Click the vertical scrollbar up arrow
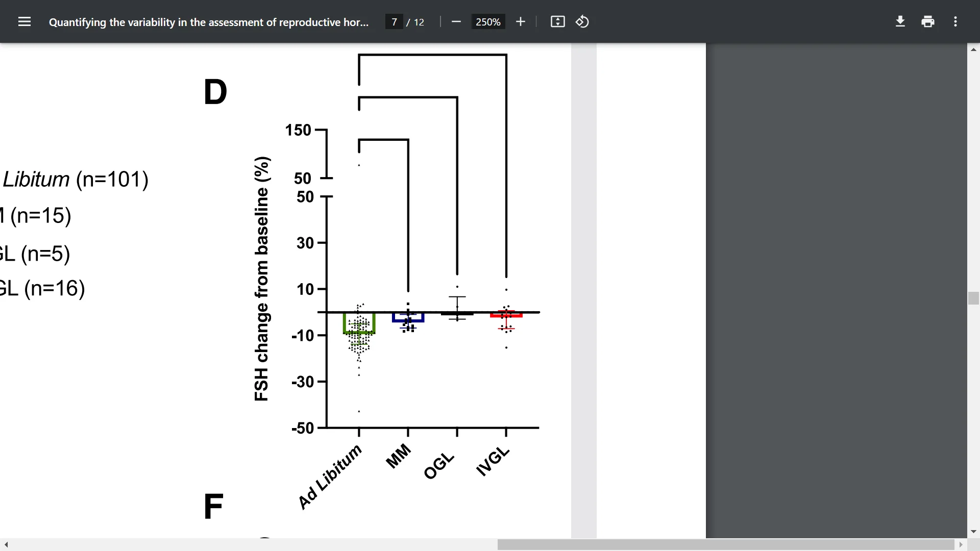Screen dimensions: 980x551 pyautogui.click(x=973, y=49)
